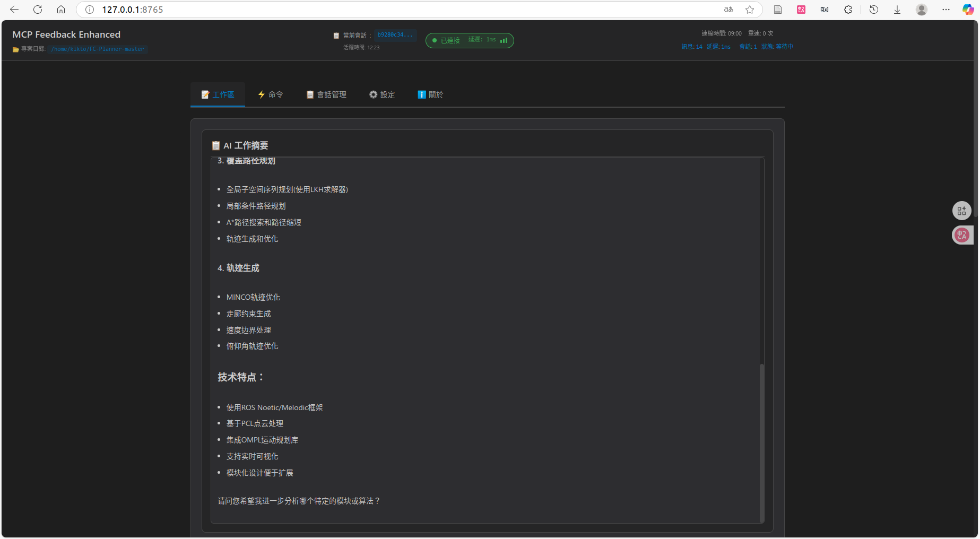Open the pink Chinese-English translator extension

pos(801,10)
